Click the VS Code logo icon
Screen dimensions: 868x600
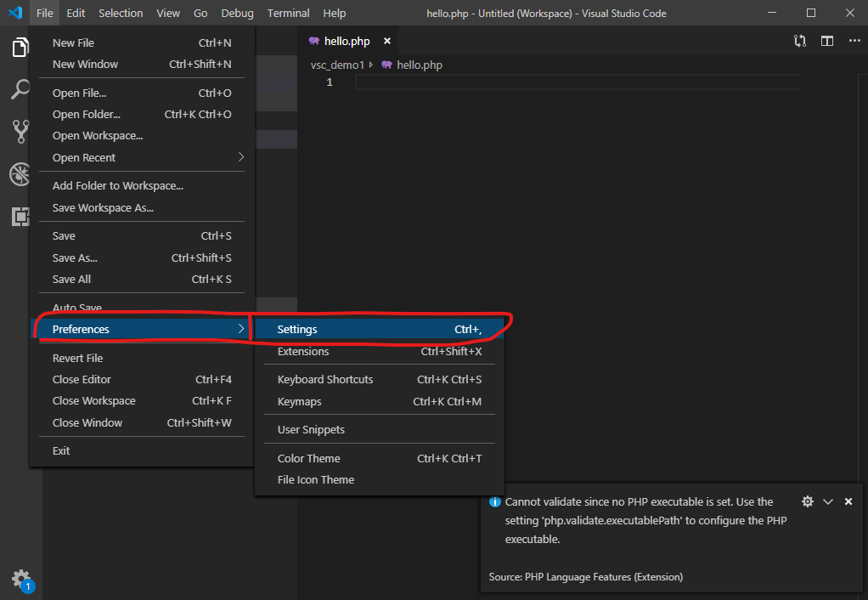coord(15,13)
